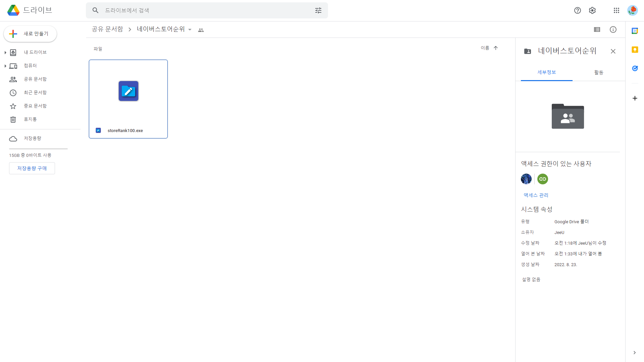
Task: Click the link sharing icon
Action: tap(542, 179)
